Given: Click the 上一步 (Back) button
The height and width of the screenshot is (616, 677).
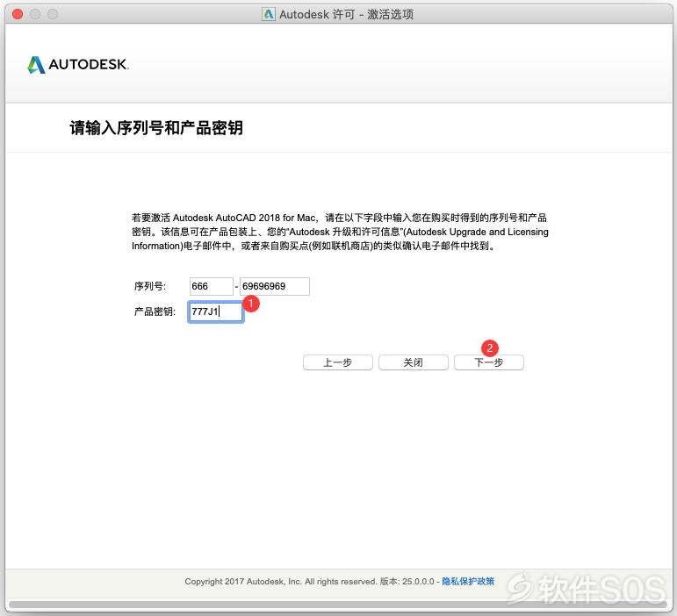Looking at the screenshot, I should coord(338,362).
